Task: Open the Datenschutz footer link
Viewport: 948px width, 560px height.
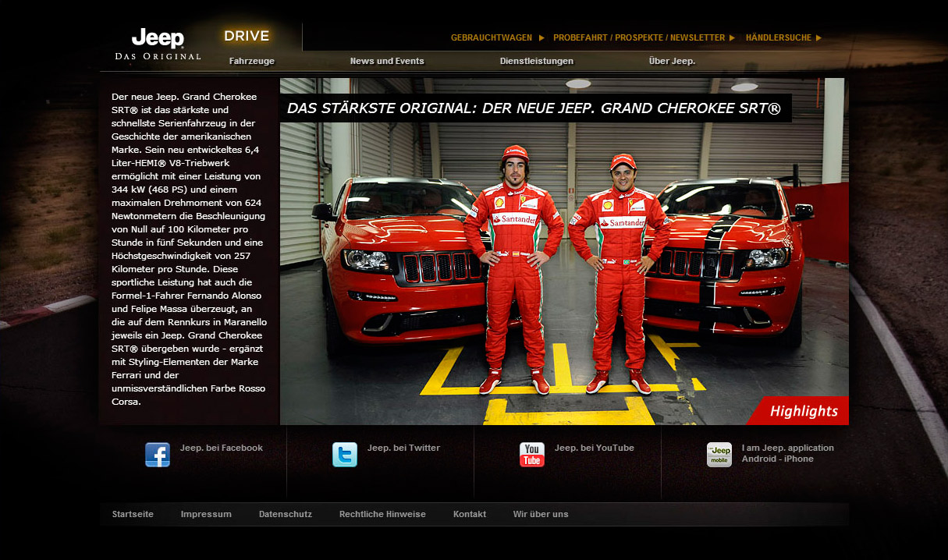Action: 286,514
